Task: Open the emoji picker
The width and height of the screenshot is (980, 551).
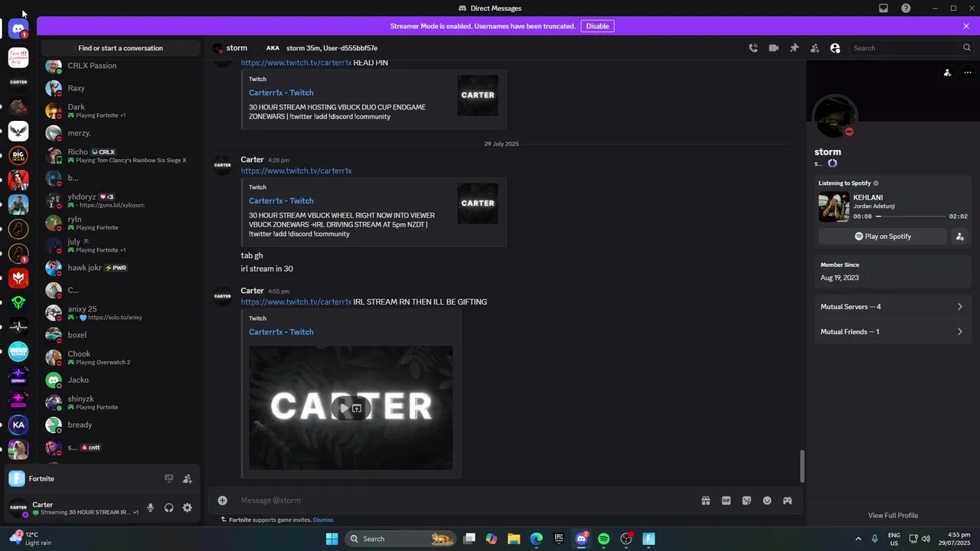Action: coord(767,500)
